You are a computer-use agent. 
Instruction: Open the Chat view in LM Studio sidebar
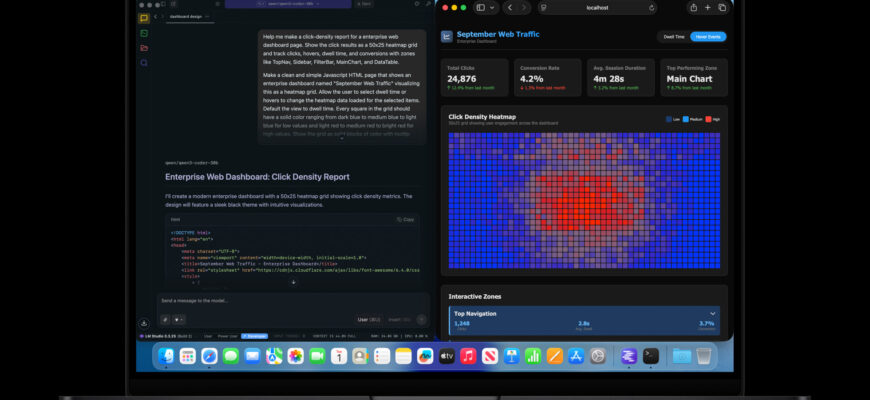pos(144,18)
